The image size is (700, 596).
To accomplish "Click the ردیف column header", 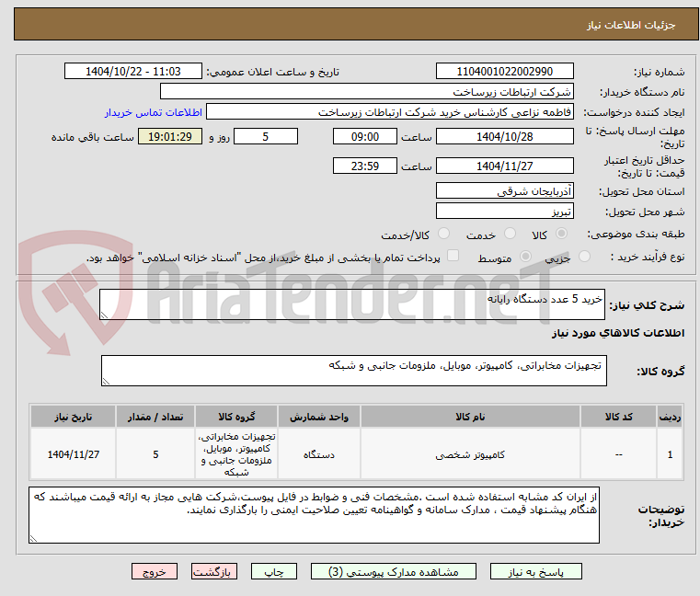I will 670,417.
